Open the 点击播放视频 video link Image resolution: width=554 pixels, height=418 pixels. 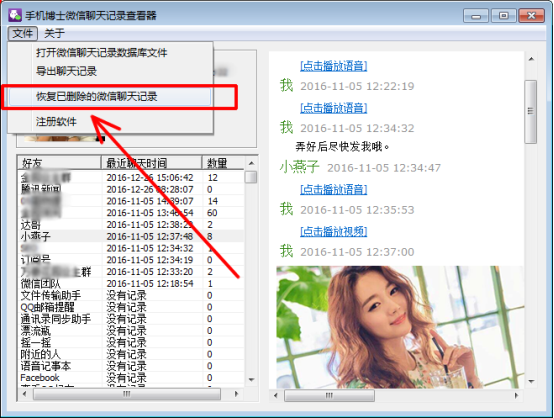tap(333, 231)
